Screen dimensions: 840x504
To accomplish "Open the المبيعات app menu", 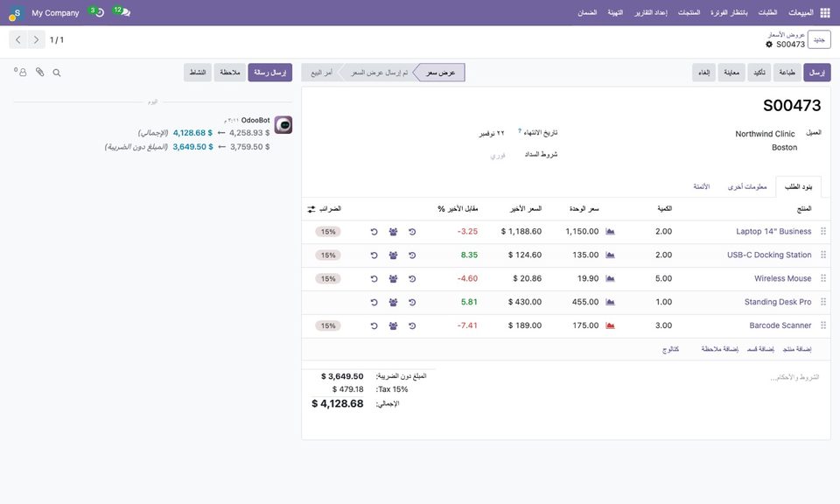I will coord(801,12).
